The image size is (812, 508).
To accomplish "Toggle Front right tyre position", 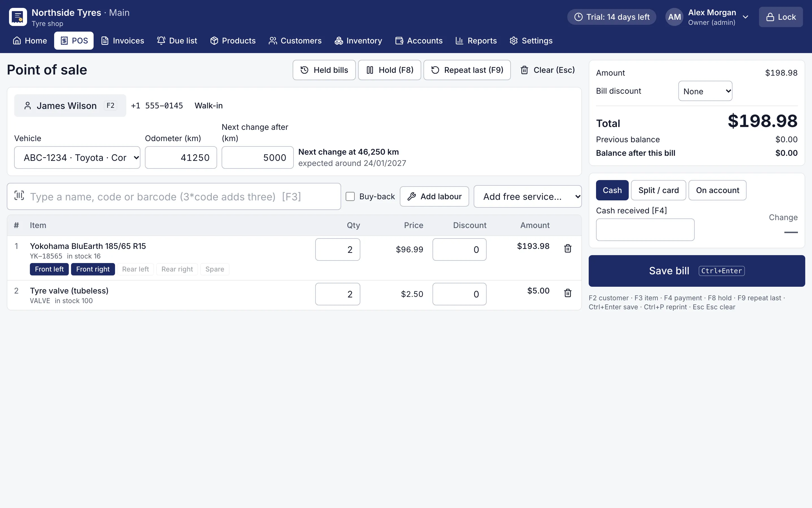I will pos(93,269).
